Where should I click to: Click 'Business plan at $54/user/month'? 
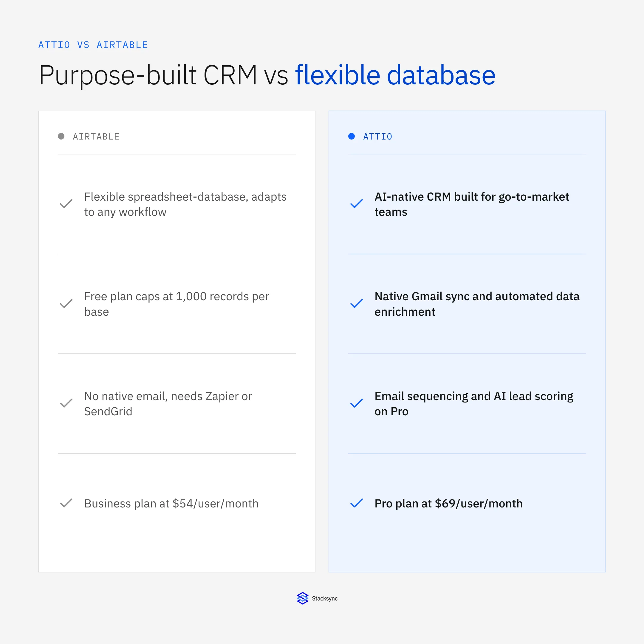point(171,503)
